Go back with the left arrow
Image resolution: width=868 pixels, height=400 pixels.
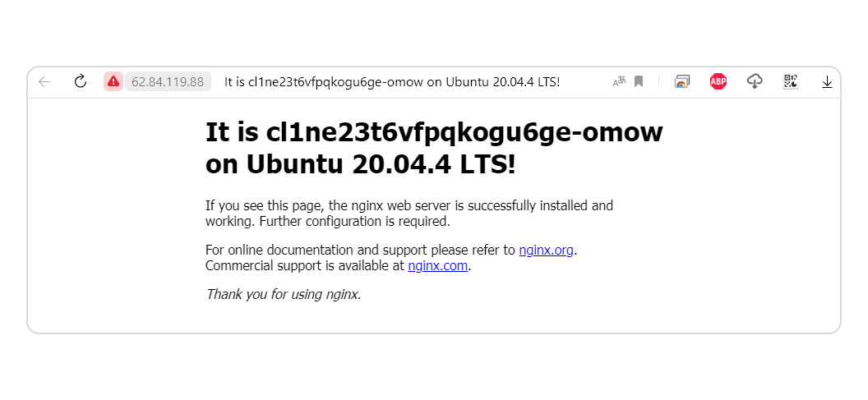(44, 82)
